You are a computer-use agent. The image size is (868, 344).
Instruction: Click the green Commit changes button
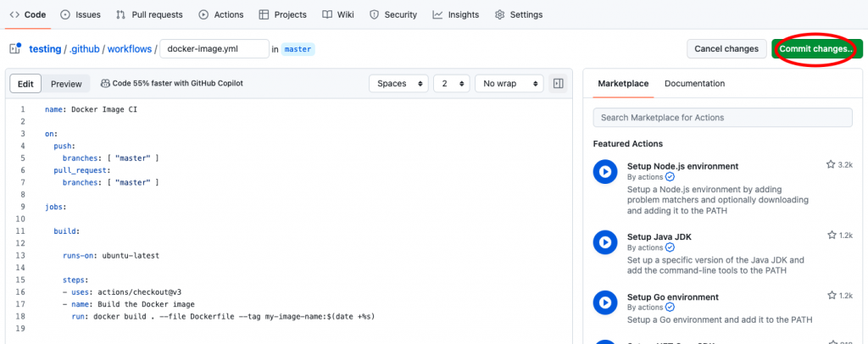point(817,48)
